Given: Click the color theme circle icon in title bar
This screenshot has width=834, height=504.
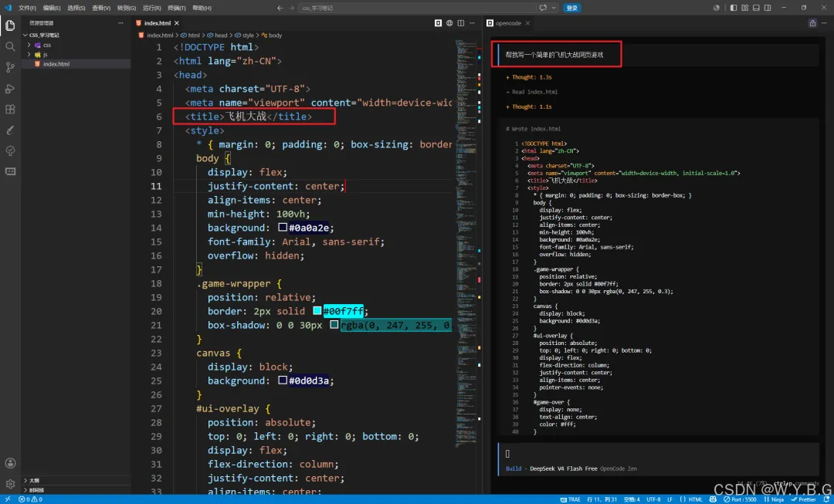Looking at the screenshot, I should (716, 8).
